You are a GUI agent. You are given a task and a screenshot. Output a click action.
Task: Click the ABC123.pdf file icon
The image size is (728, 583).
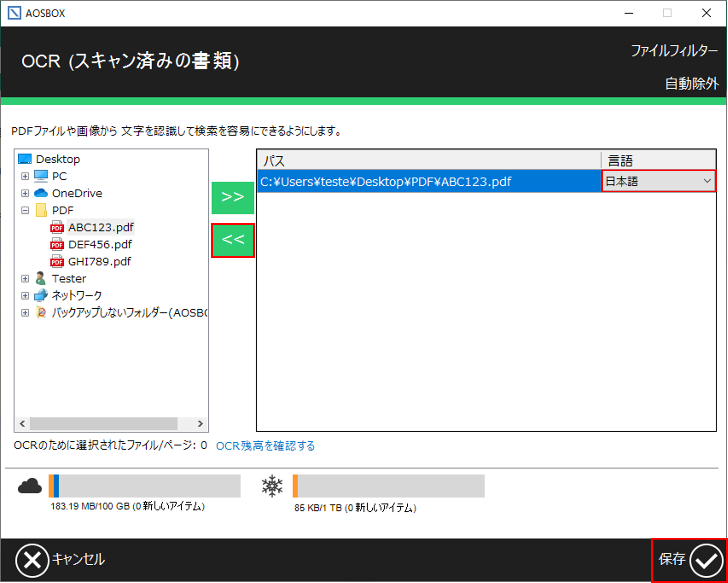[x=57, y=227]
